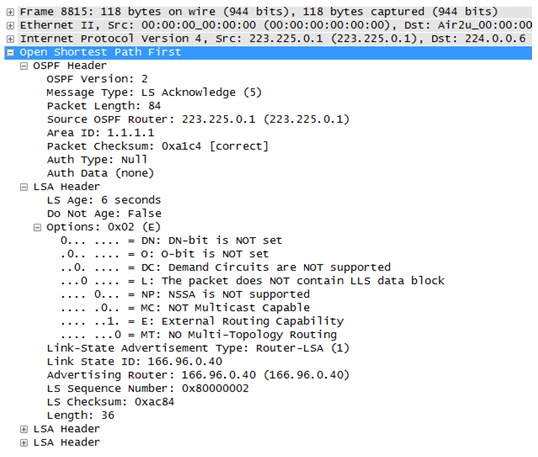This screenshot has height=457, width=538.
Task: Select the E External Routing Capability bit
Action: pyautogui.click(x=202, y=321)
